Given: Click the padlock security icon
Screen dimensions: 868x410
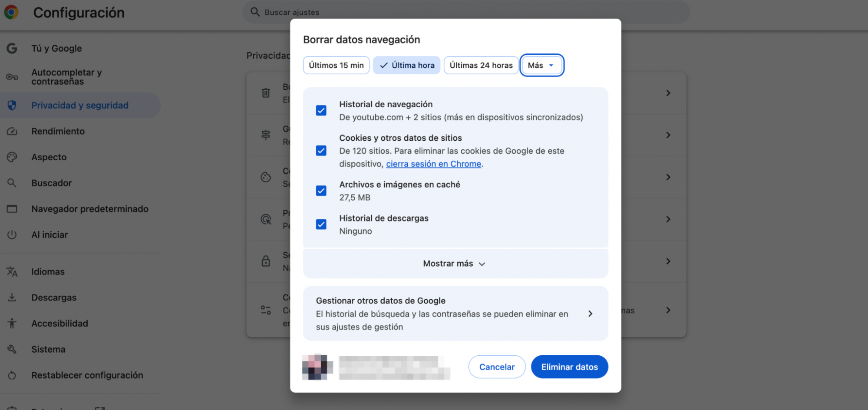Looking at the screenshot, I should pos(266,261).
